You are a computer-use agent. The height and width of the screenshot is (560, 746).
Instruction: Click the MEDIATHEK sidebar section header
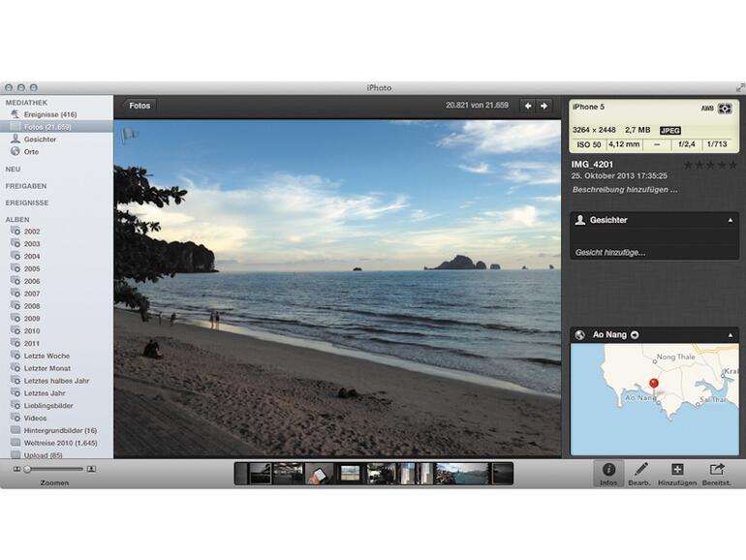[x=27, y=103]
